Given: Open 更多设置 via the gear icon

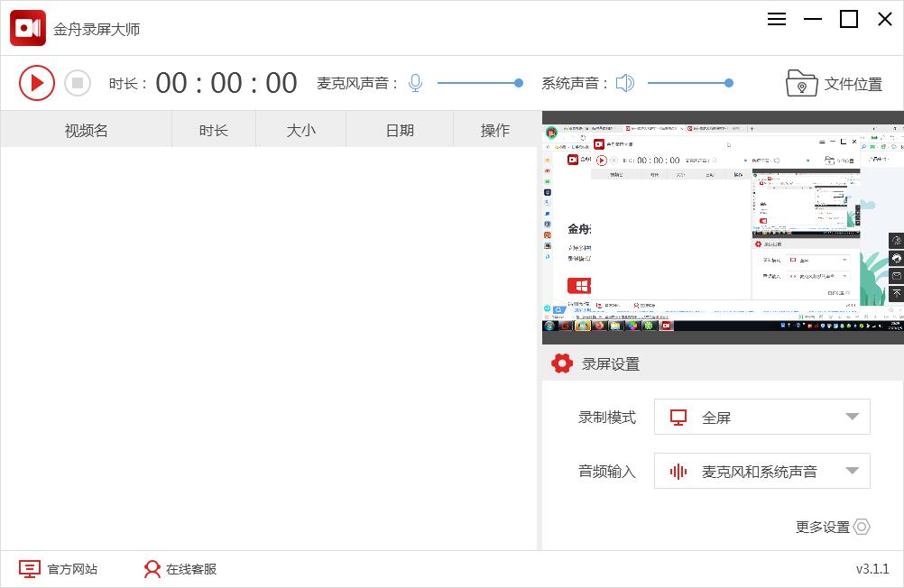Looking at the screenshot, I should (x=862, y=527).
